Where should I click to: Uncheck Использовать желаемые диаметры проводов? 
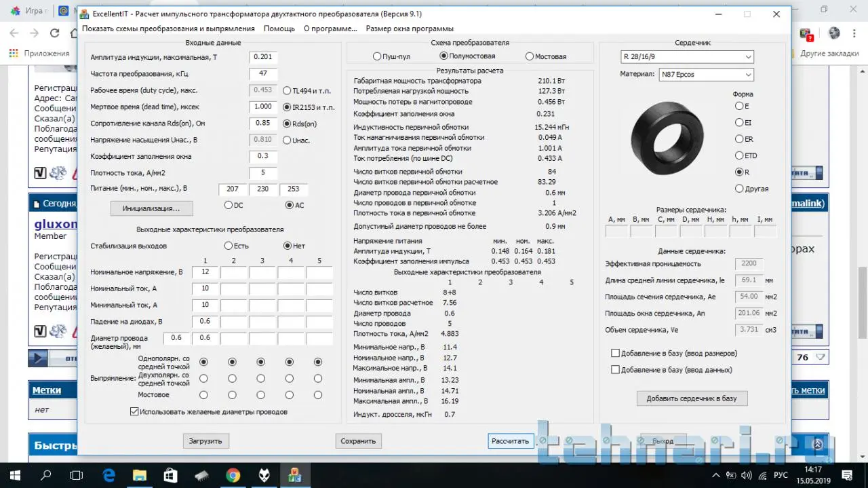pos(134,411)
